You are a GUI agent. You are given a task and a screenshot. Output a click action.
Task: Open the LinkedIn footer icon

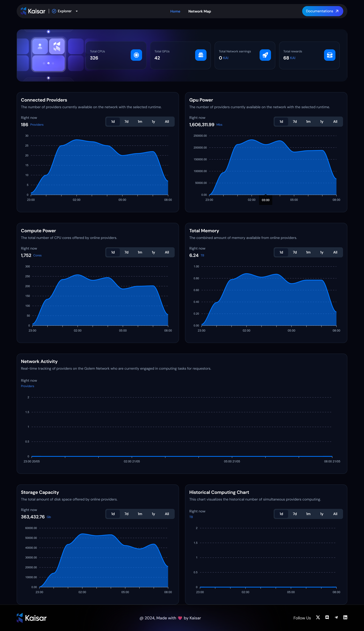345,617
